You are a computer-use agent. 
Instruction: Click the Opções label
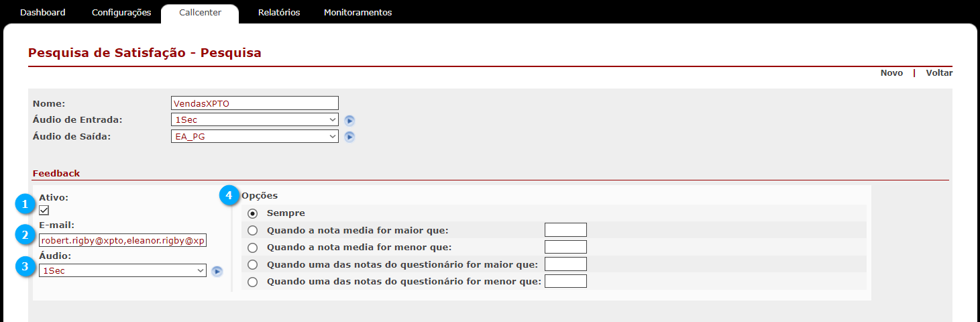[x=260, y=196]
